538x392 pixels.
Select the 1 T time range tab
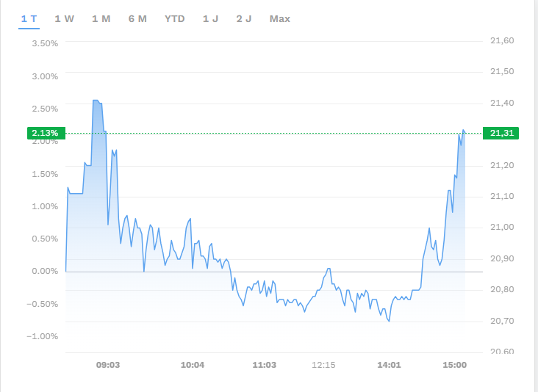(x=29, y=18)
